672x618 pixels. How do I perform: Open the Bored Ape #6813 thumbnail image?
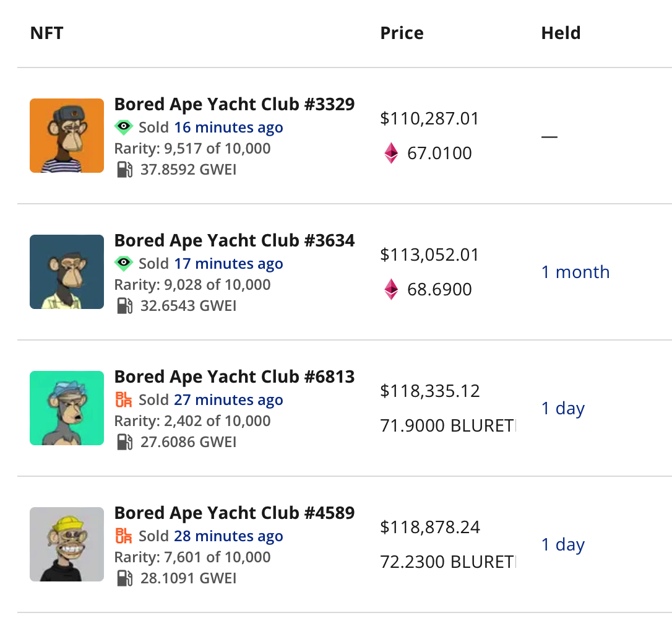(67, 408)
